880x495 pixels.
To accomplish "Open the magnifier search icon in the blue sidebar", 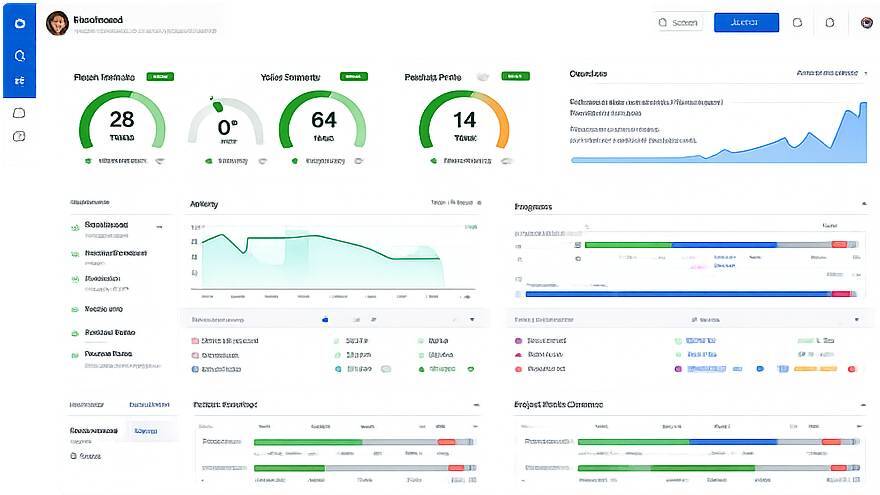I will click(x=20, y=56).
